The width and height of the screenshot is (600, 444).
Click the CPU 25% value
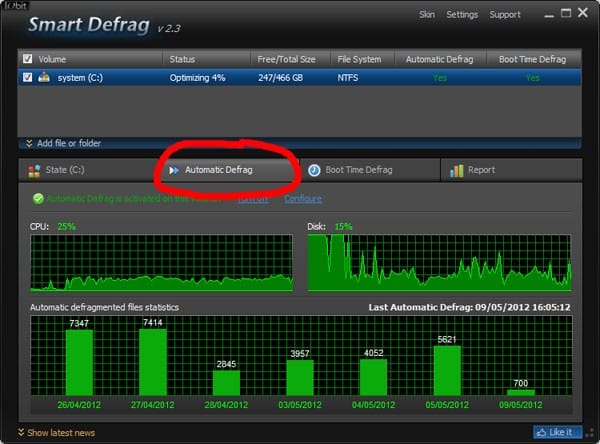tap(66, 226)
